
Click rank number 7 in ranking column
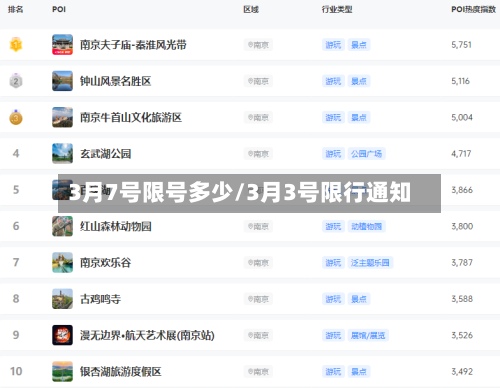click(x=16, y=263)
